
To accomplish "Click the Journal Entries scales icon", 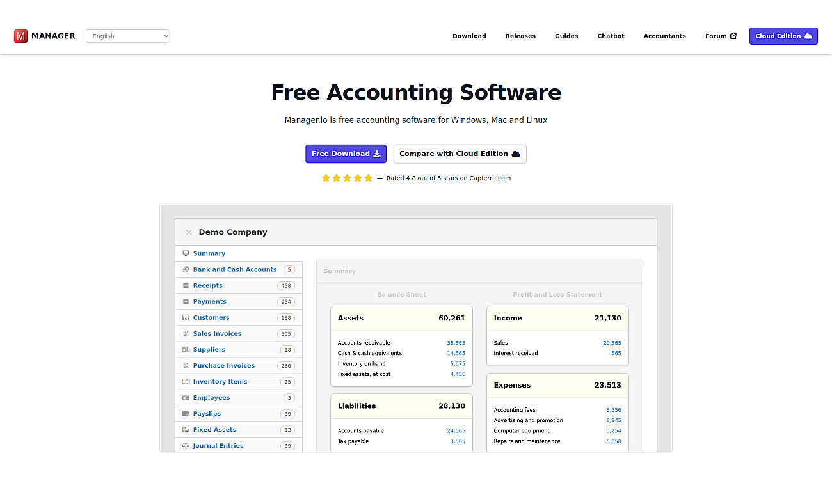I will click(x=186, y=445).
